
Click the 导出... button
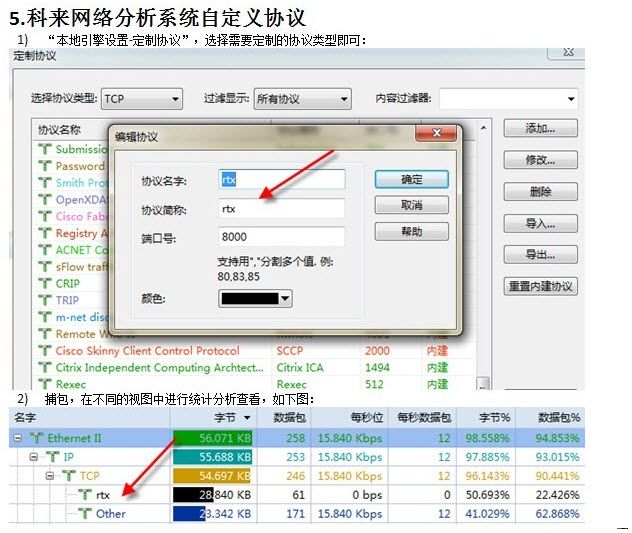point(541,255)
